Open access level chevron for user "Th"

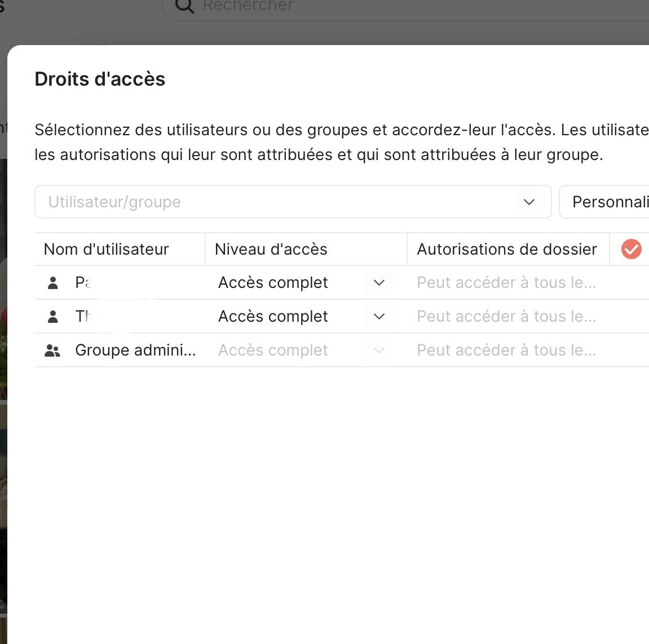[x=379, y=317]
